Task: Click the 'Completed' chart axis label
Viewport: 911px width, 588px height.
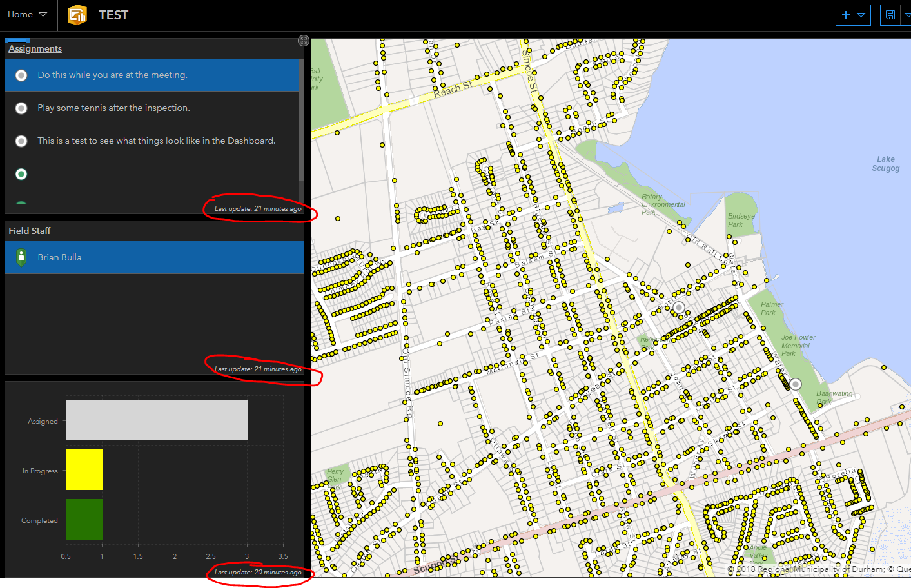Action: click(x=39, y=520)
